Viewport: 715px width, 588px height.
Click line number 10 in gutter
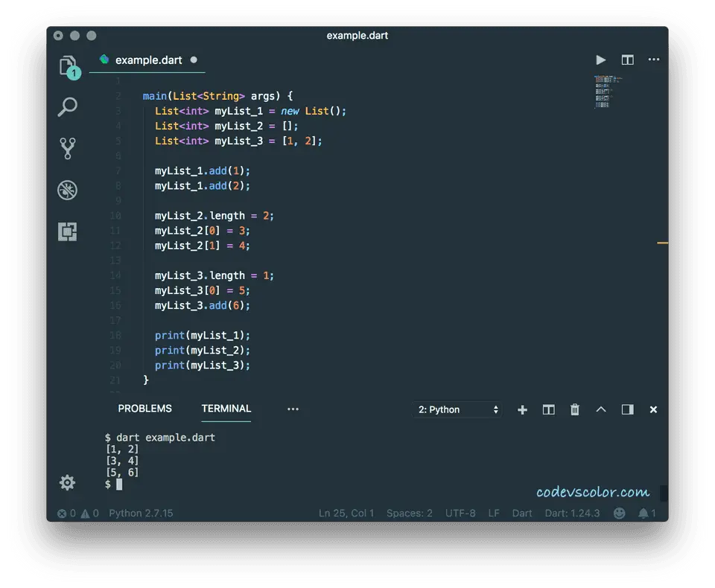pyautogui.click(x=116, y=216)
